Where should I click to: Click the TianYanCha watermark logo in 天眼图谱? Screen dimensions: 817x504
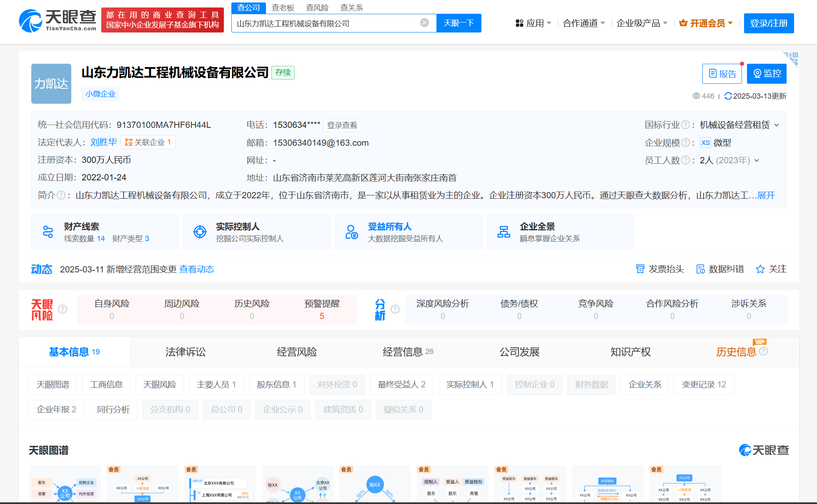(x=764, y=450)
